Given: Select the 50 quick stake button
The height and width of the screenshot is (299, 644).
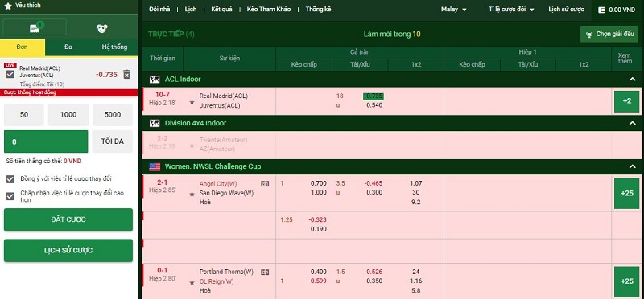Looking at the screenshot, I should click(24, 115).
